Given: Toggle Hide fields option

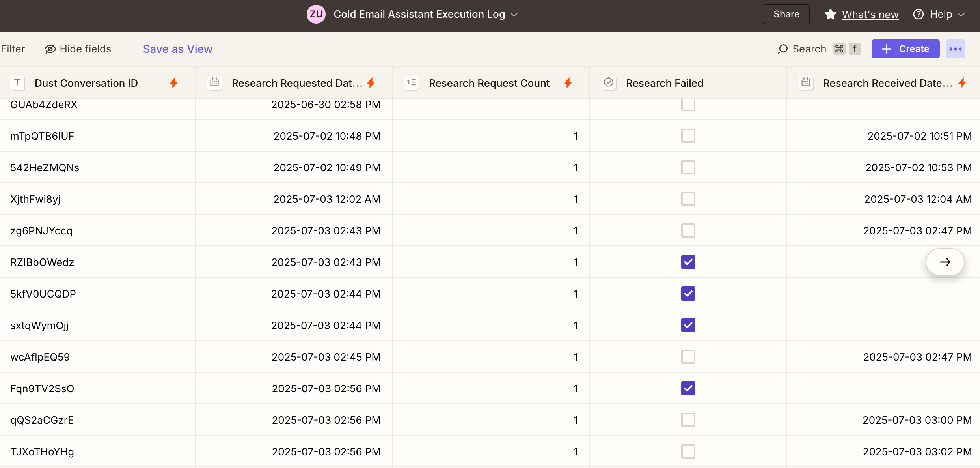Looking at the screenshot, I should point(78,49).
